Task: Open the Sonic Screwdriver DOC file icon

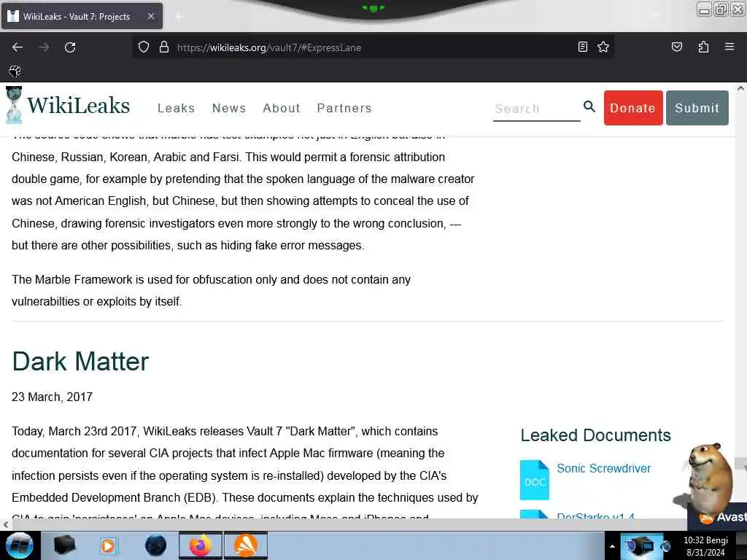Action: click(x=534, y=480)
